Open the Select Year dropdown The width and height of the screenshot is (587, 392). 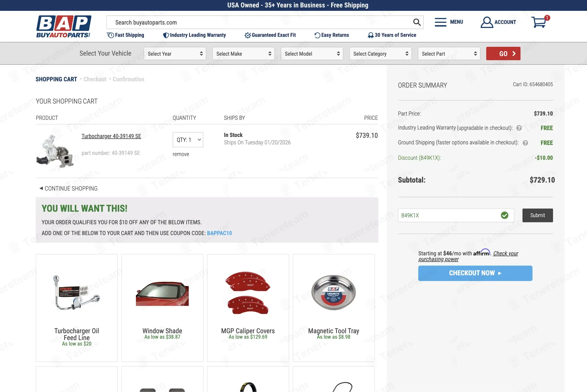pyautogui.click(x=175, y=54)
